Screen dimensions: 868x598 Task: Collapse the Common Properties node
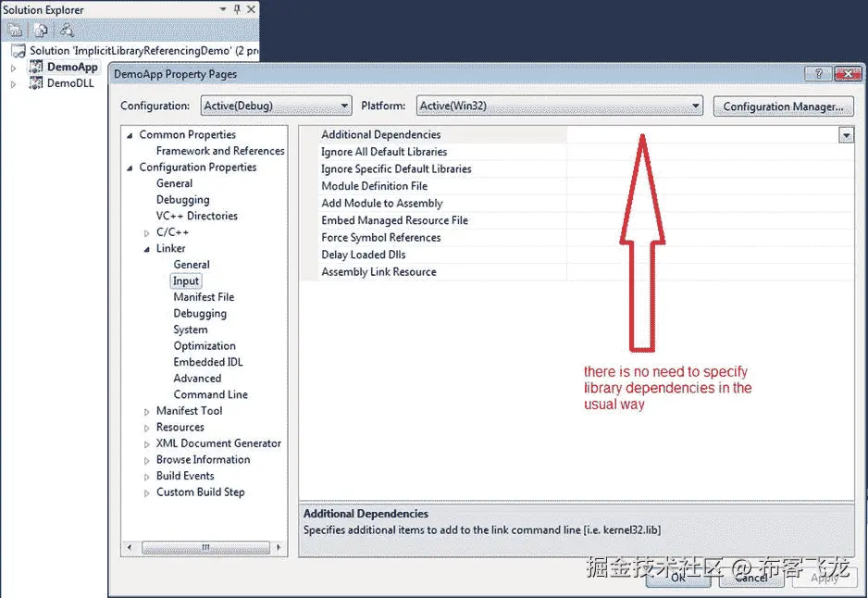(130, 135)
